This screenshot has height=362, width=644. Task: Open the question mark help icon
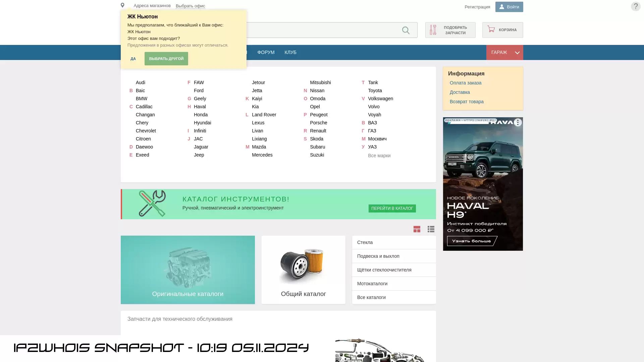pyautogui.click(x=636, y=6)
